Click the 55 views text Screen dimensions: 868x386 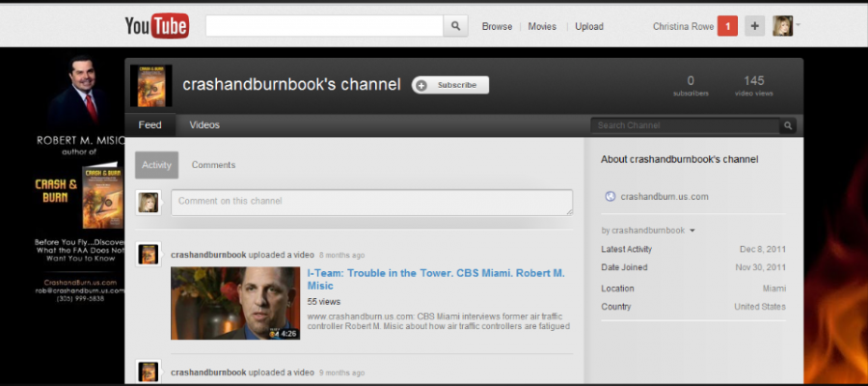point(324,302)
